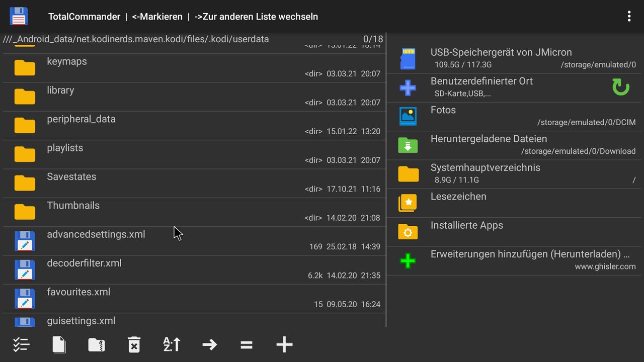Tap the A-Z sort toolbar icon

tap(172, 344)
